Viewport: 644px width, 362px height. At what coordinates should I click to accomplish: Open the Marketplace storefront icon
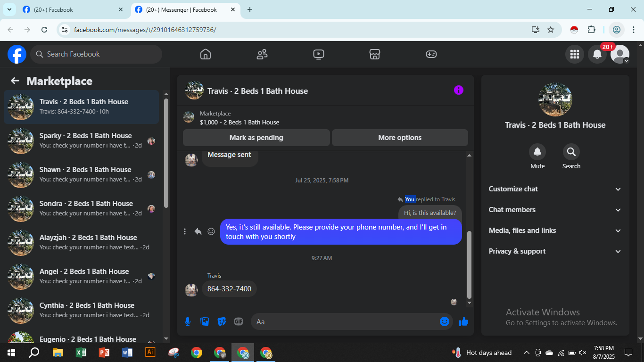[375, 54]
